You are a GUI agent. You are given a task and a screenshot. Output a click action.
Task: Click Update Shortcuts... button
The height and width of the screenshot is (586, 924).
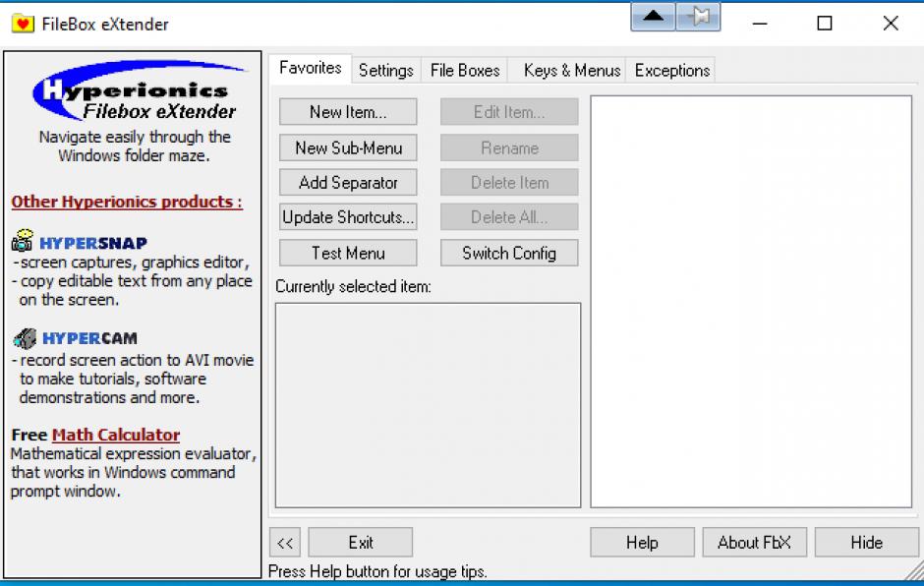(348, 217)
